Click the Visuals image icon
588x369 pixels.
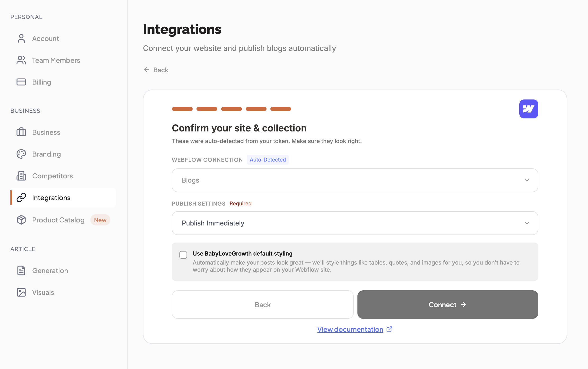click(x=21, y=292)
